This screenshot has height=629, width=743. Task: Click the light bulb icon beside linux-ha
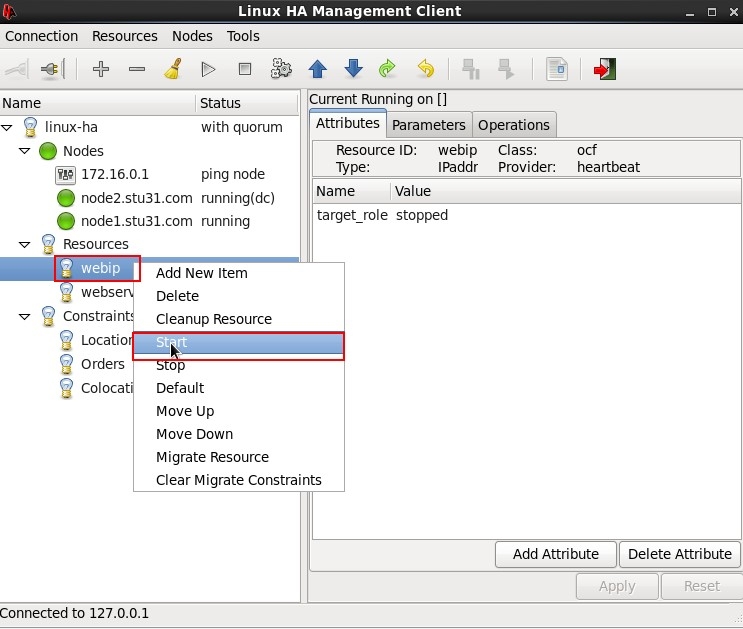click(30, 128)
